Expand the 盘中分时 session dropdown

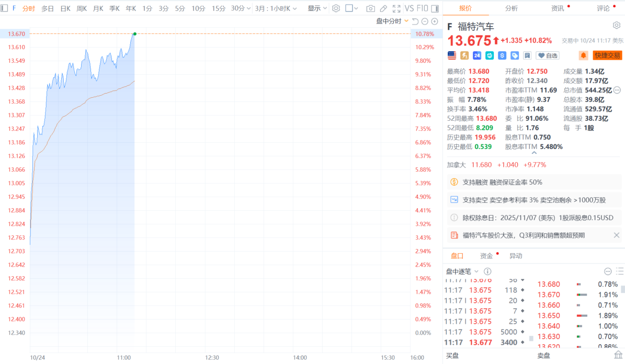point(392,21)
